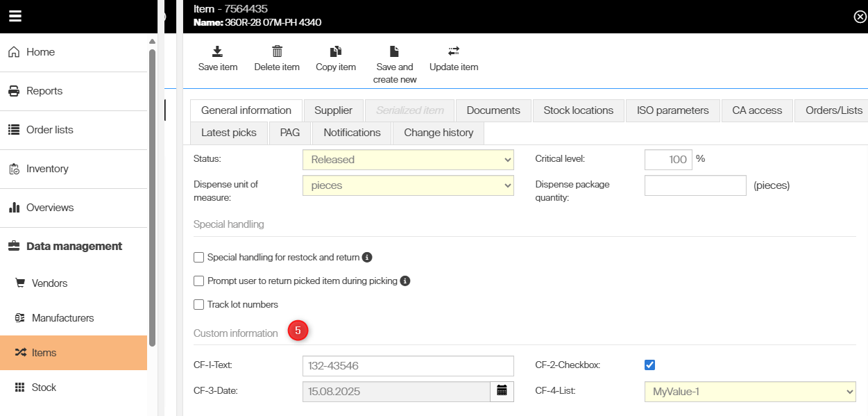Open Vendors under Data management
The width and height of the screenshot is (868, 416).
pyautogui.click(x=49, y=283)
